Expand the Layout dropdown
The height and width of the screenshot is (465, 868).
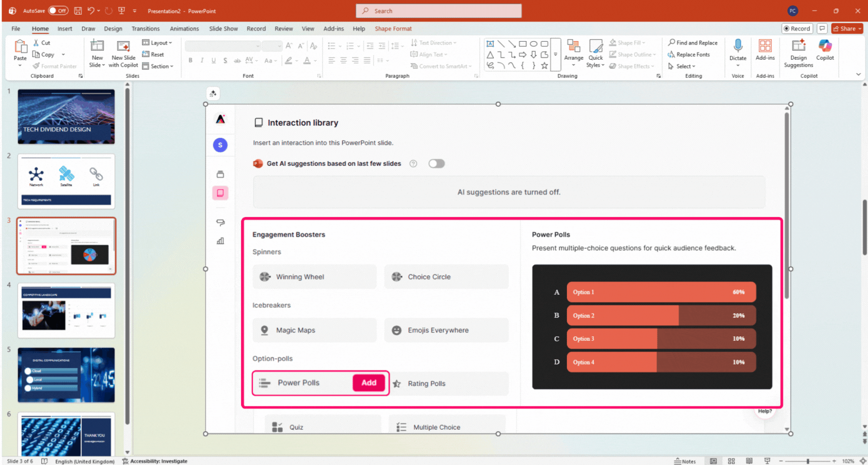157,43
